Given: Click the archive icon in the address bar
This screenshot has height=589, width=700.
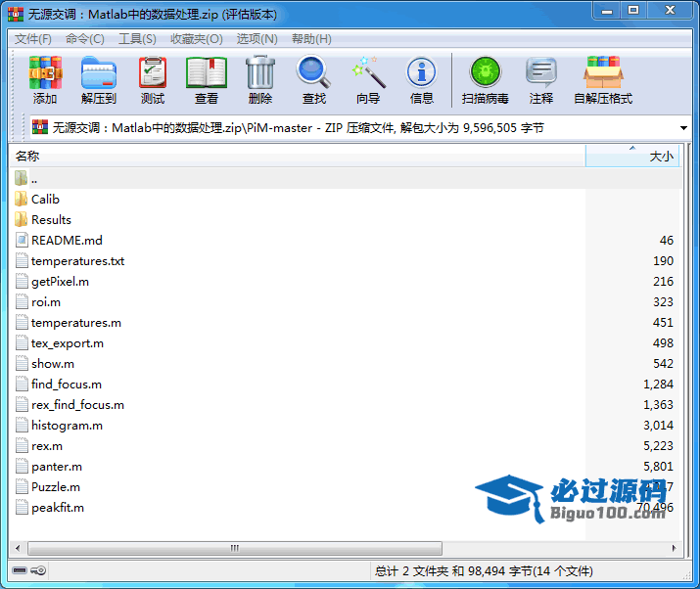Looking at the screenshot, I should [40, 127].
